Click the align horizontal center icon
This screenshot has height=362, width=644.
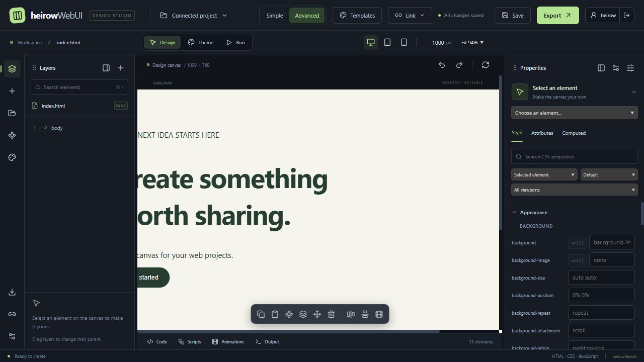(x=351, y=314)
